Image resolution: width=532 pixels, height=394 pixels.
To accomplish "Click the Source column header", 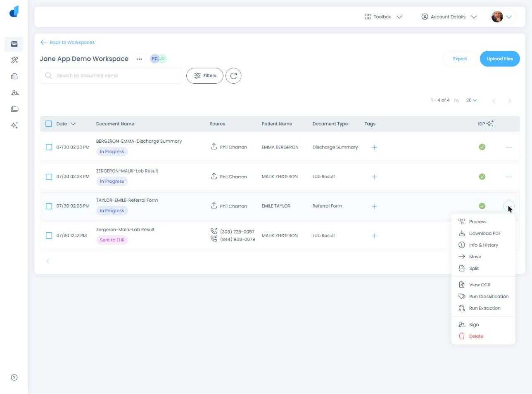I will (217, 124).
